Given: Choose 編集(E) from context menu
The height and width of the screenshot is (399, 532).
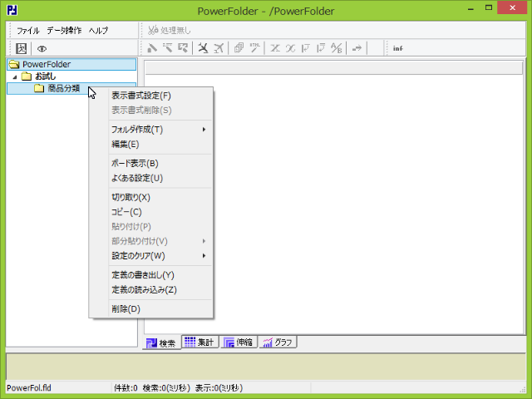Looking at the screenshot, I should (x=151, y=145).
